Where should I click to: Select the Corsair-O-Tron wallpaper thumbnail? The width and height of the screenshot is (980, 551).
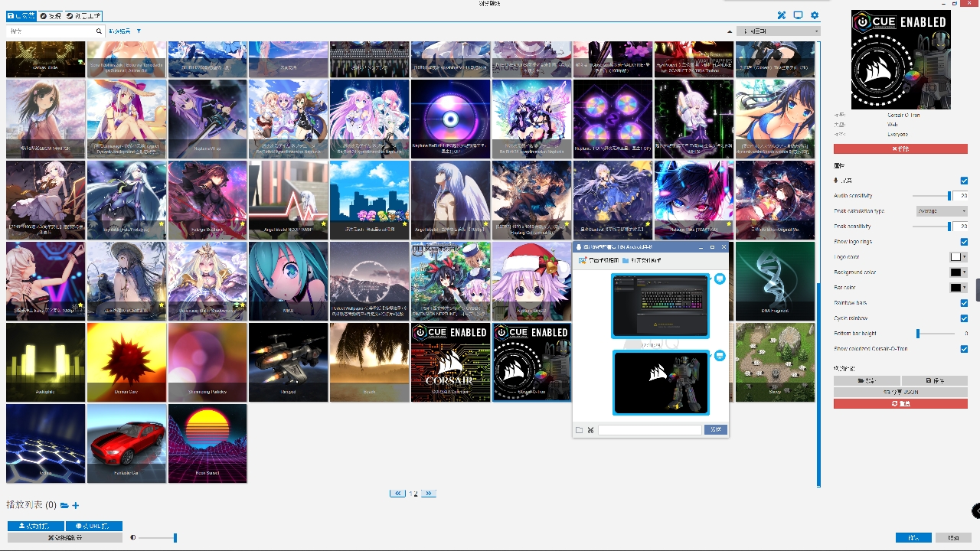(531, 362)
